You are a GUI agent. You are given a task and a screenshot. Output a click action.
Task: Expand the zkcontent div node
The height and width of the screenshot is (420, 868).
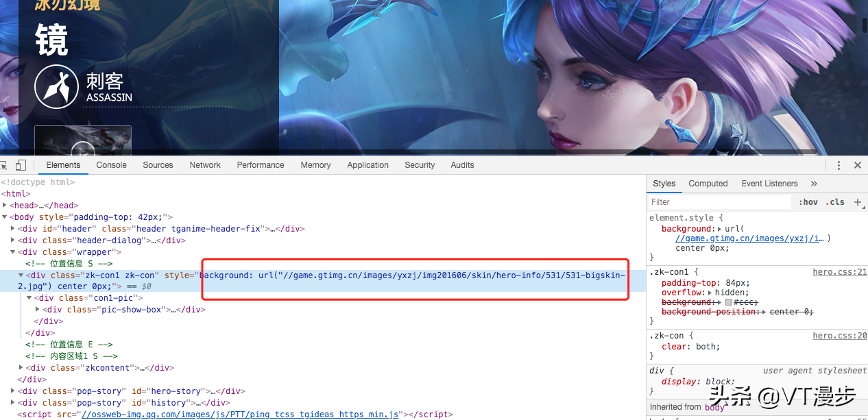(x=21, y=368)
